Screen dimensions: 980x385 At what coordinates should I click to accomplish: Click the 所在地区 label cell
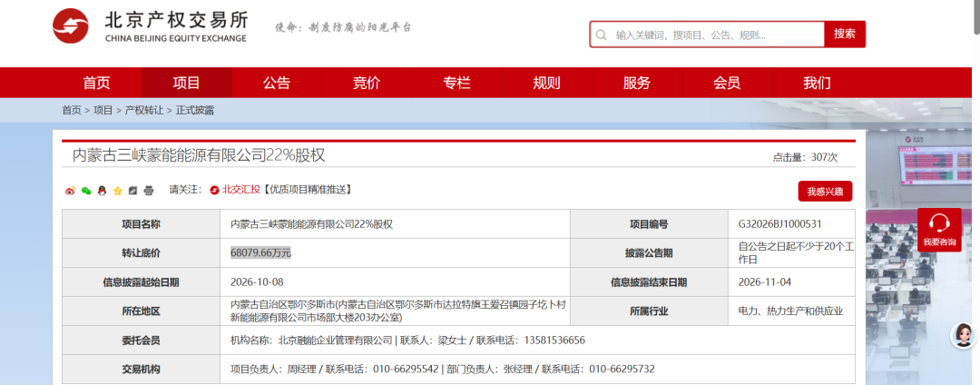[142, 311]
